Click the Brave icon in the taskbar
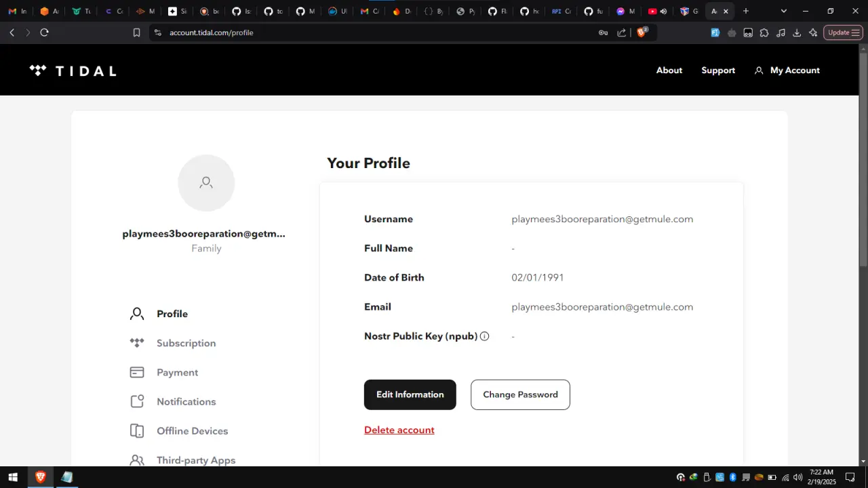 41,477
